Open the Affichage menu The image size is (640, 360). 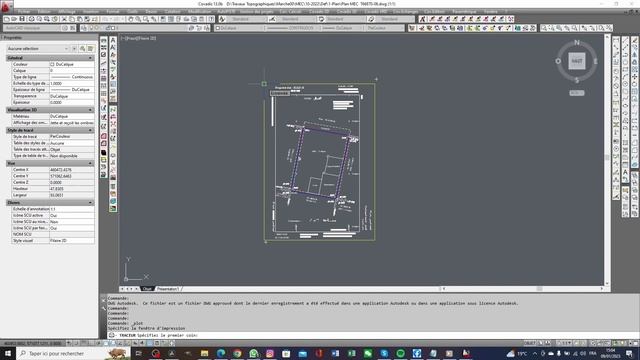(x=67, y=11)
